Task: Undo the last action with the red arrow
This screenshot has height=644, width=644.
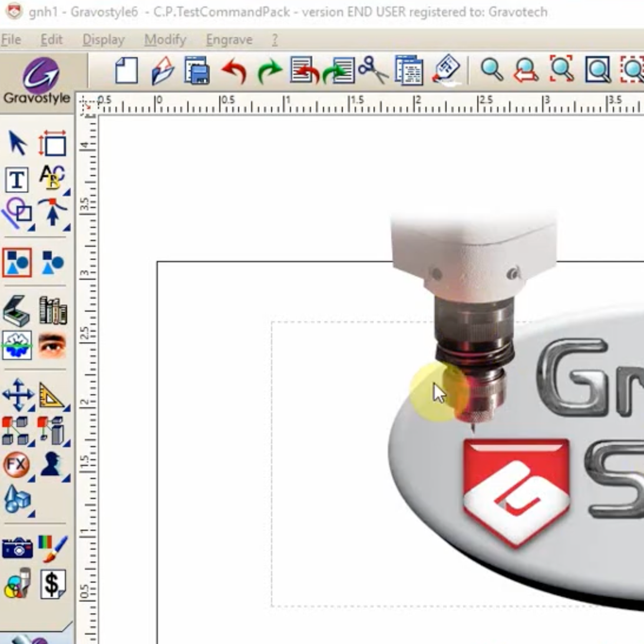Action: point(234,71)
